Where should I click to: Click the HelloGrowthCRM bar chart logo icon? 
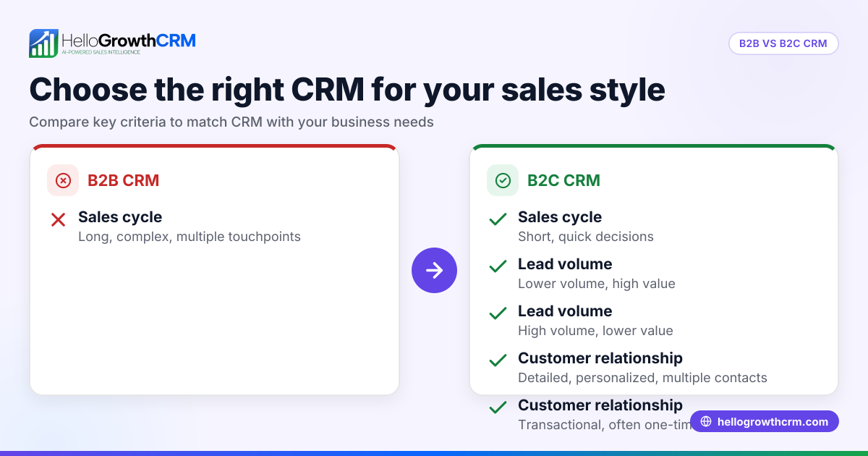coord(43,43)
